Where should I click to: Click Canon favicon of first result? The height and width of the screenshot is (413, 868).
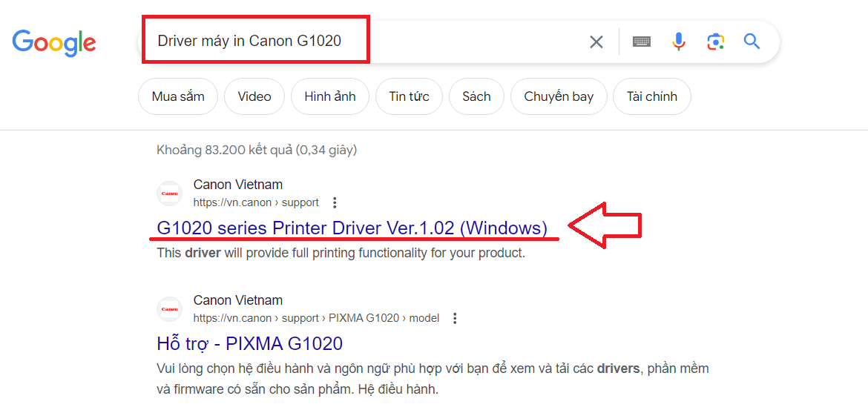pyautogui.click(x=169, y=194)
